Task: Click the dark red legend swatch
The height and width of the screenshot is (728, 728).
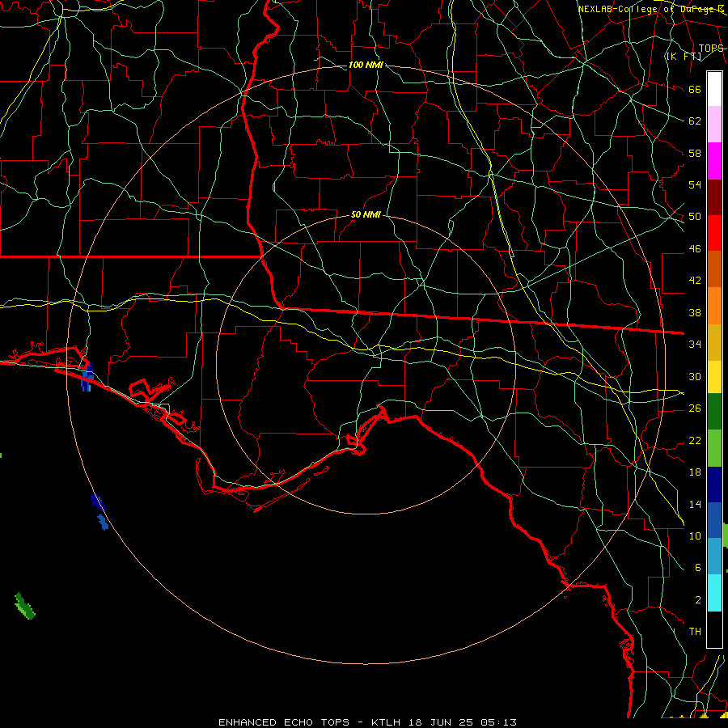Action: [x=714, y=198]
